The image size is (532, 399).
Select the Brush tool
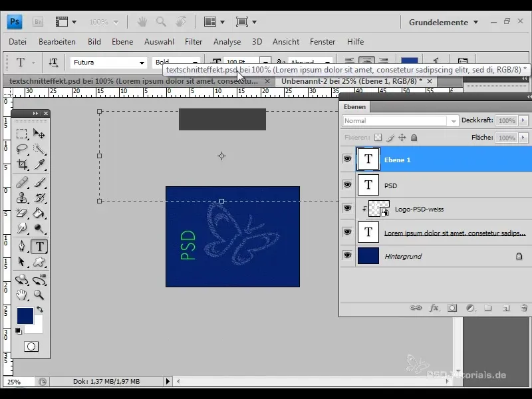click(x=39, y=182)
